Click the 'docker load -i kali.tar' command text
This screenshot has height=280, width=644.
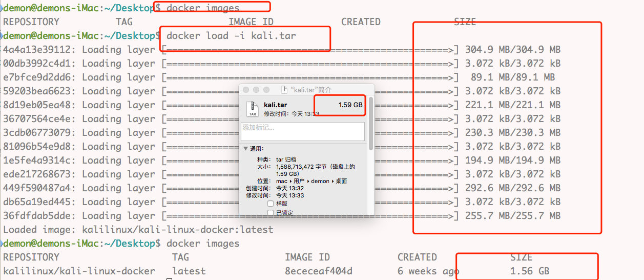click(231, 36)
